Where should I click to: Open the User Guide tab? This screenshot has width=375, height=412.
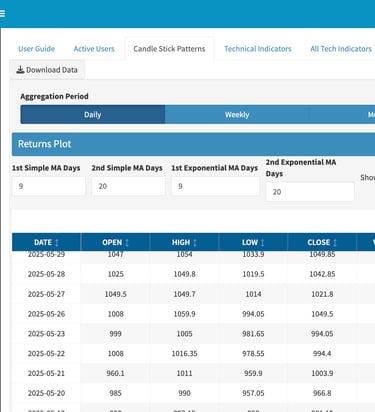click(x=36, y=49)
